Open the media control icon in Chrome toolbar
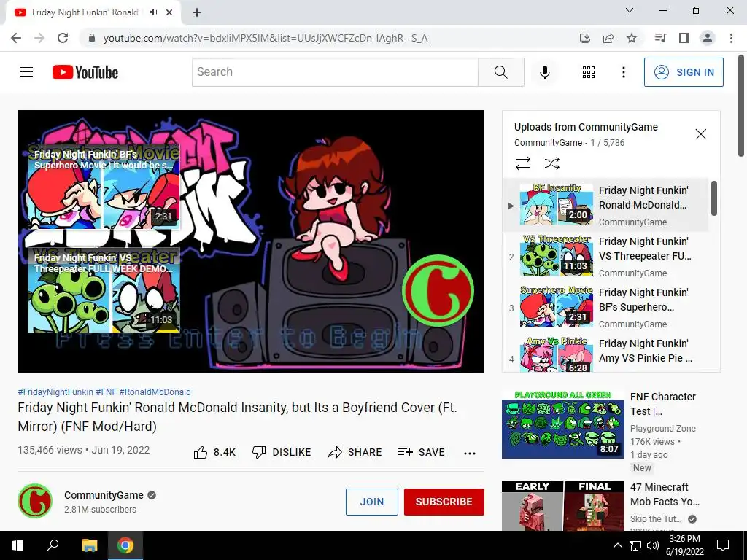Viewport: 747px width, 560px height. (660, 38)
